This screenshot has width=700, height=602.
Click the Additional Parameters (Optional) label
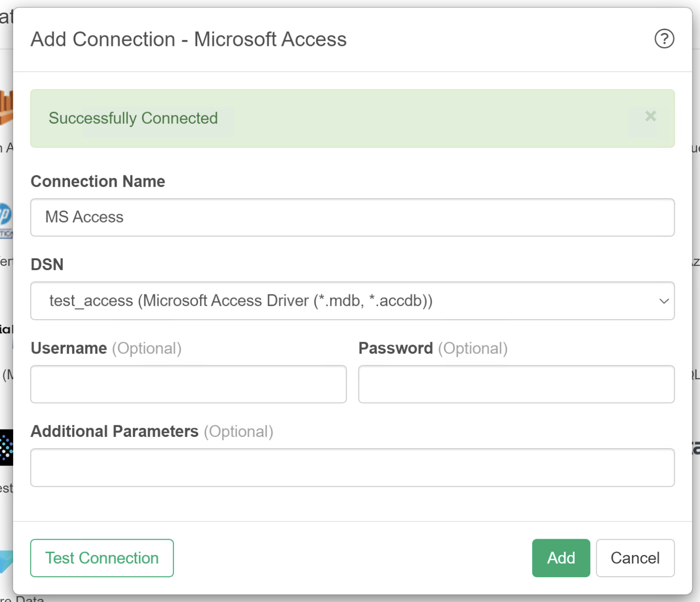click(x=152, y=431)
